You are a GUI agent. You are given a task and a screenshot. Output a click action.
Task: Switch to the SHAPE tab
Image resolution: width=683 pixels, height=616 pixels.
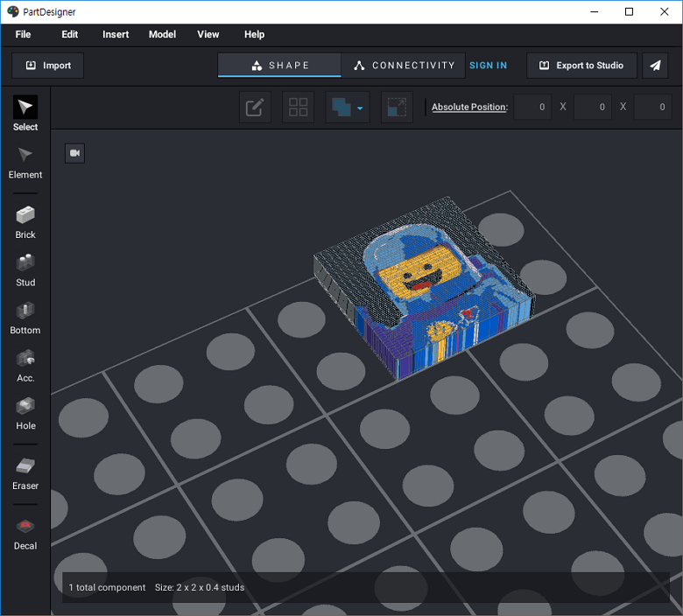(279, 66)
